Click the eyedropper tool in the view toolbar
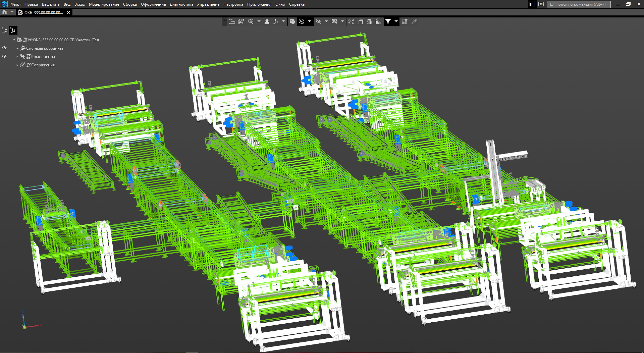The image size is (644, 353). 414,22
